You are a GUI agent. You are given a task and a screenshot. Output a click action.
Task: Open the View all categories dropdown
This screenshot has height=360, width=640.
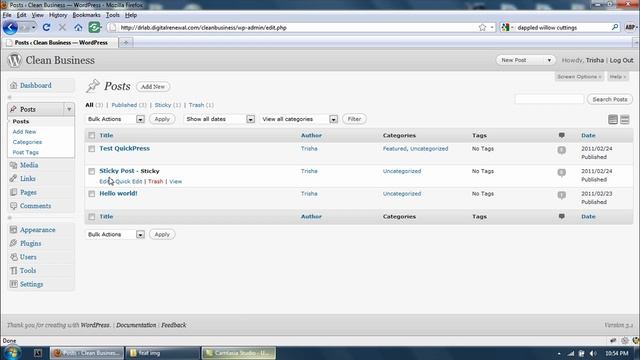299,119
